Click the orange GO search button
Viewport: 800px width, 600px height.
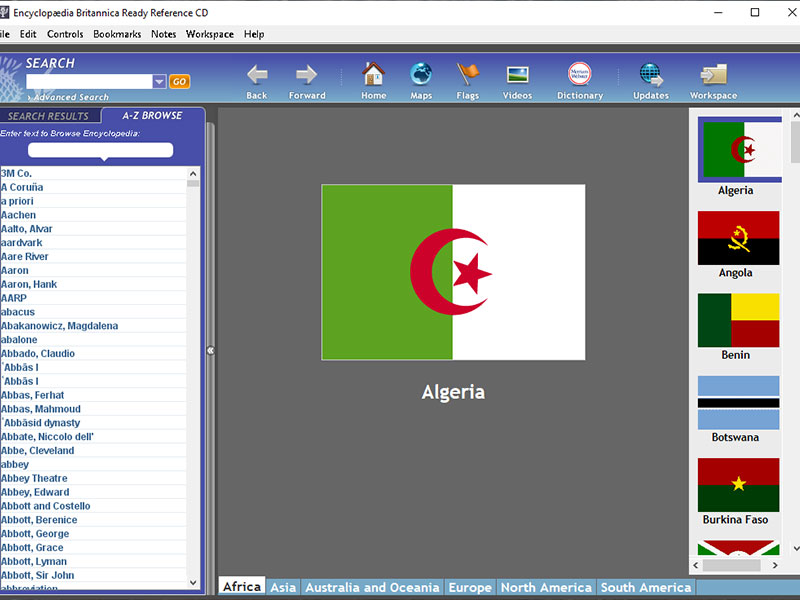coord(179,82)
